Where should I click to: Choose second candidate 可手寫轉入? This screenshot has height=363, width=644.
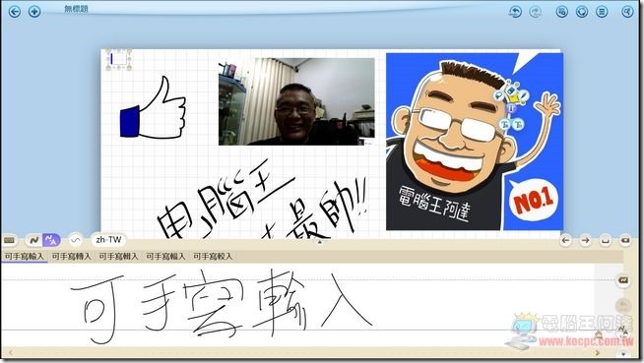[x=72, y=257]
